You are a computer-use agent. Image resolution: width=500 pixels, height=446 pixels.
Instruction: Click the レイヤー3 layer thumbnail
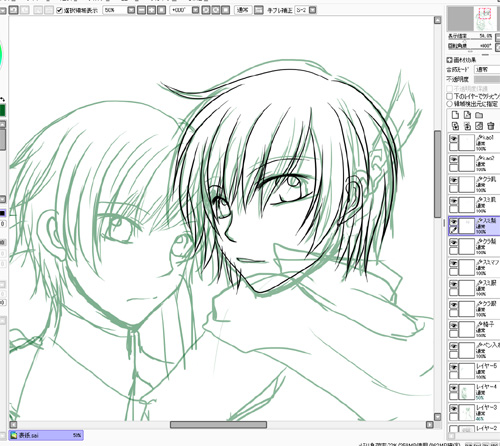click(x=467, y=413)
